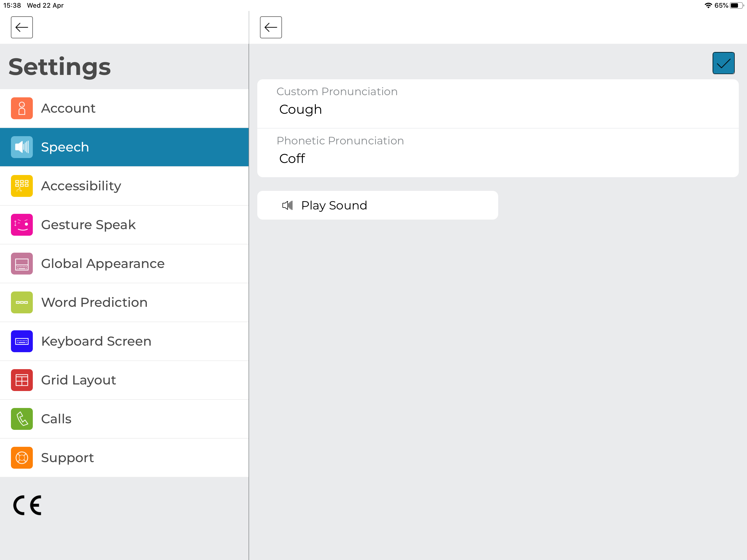Open Grid Layout settings
747x560 pixels.
[124, 380]
